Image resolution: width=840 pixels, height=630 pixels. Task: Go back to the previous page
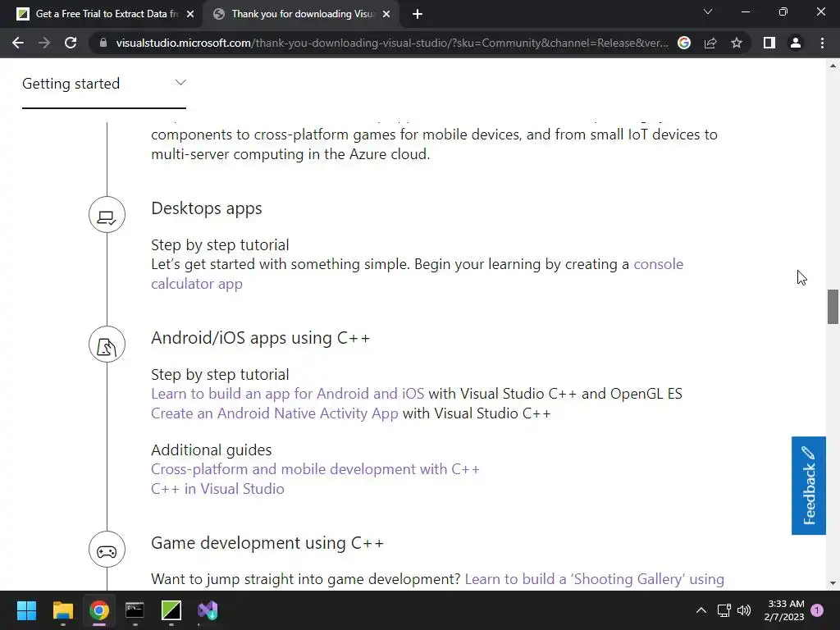pos(18,43)
